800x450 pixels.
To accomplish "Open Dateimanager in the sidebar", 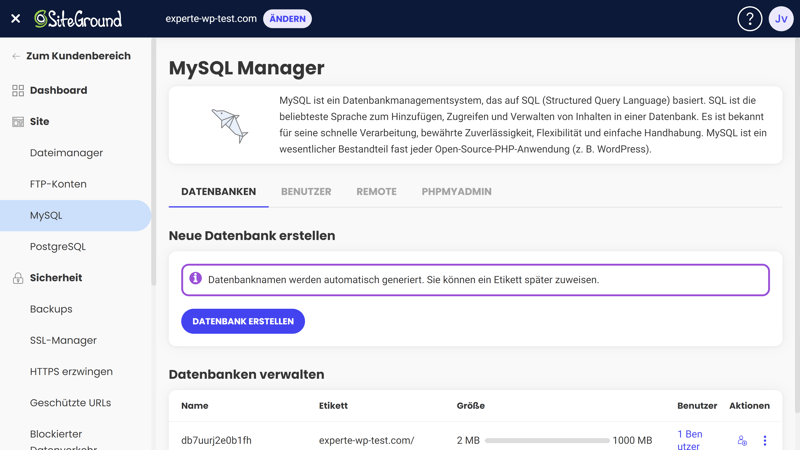I will click(66, 153).
